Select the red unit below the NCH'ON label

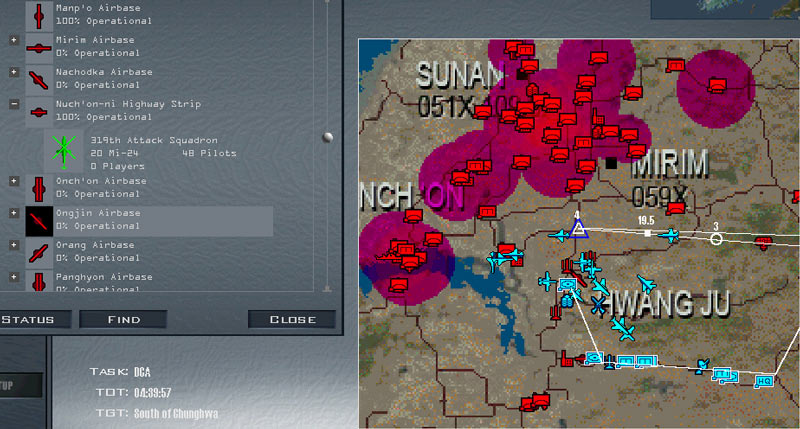413,216
